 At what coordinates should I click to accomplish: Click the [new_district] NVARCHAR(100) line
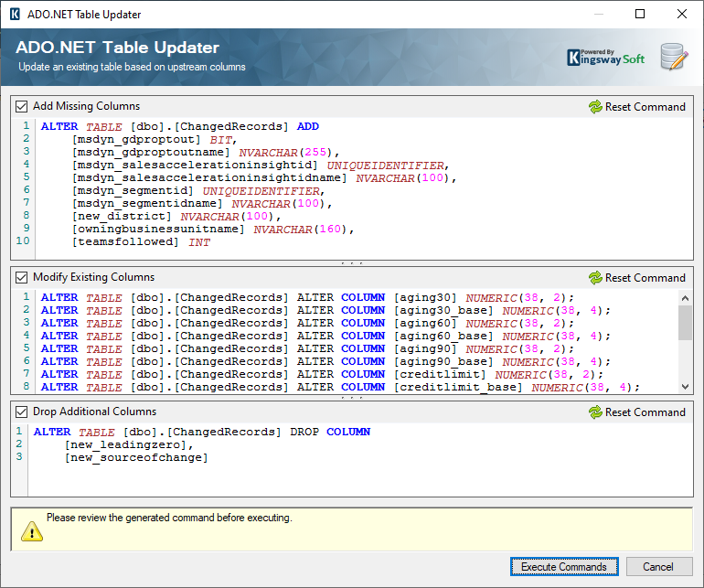pyautogui.click(x=176, y=217)
